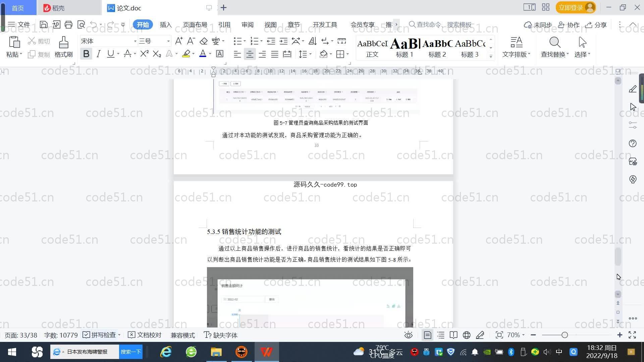Increase font size with A+ icon

[179, 41]
